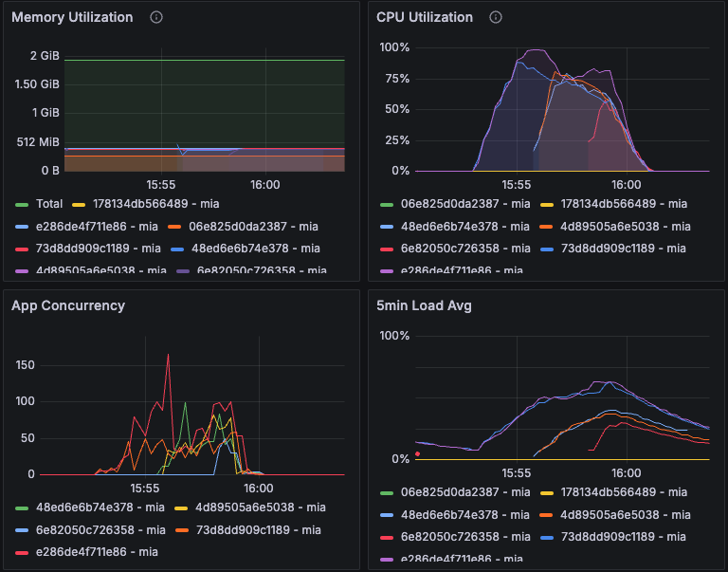Expand the App Concurrency panel title menu
Image resolution: width=728 pixels, height=572 pixels.
pos(68,305)
